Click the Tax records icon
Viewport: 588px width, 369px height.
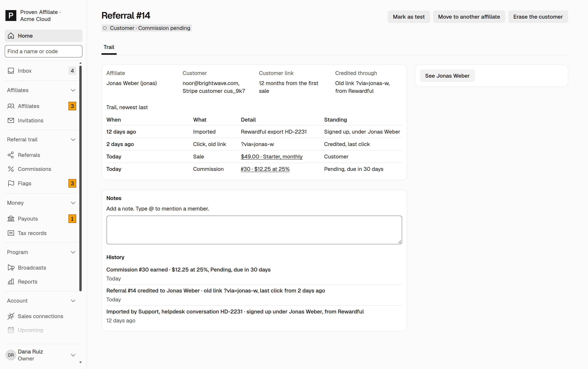coord(11,233)
